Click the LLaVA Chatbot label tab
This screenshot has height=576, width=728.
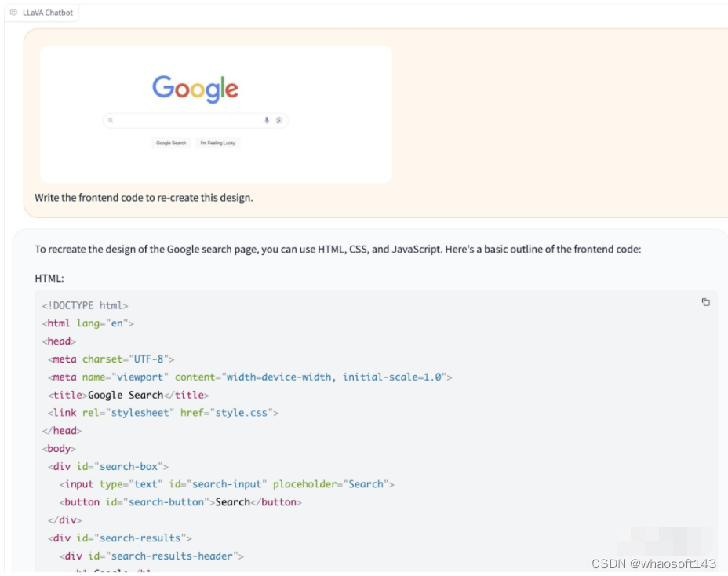tap(42, 13)
